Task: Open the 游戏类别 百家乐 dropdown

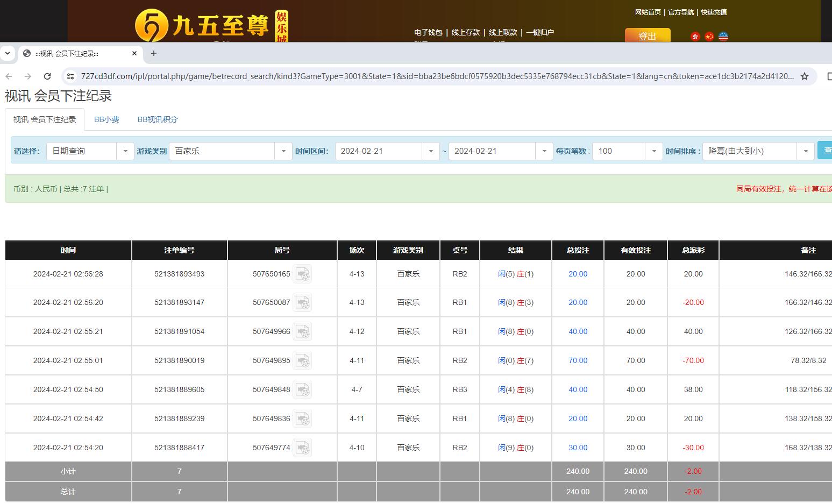Action: point(231,151)
